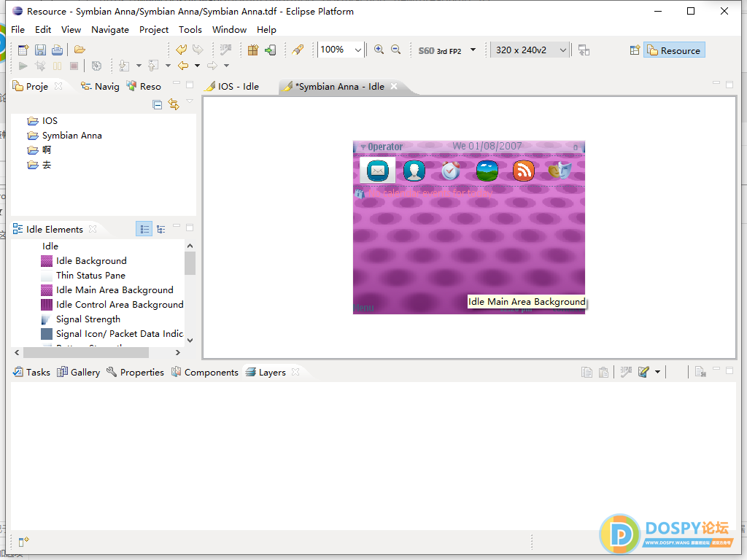Open the Reso view tab
747x560 pixels.
point(144,86)
